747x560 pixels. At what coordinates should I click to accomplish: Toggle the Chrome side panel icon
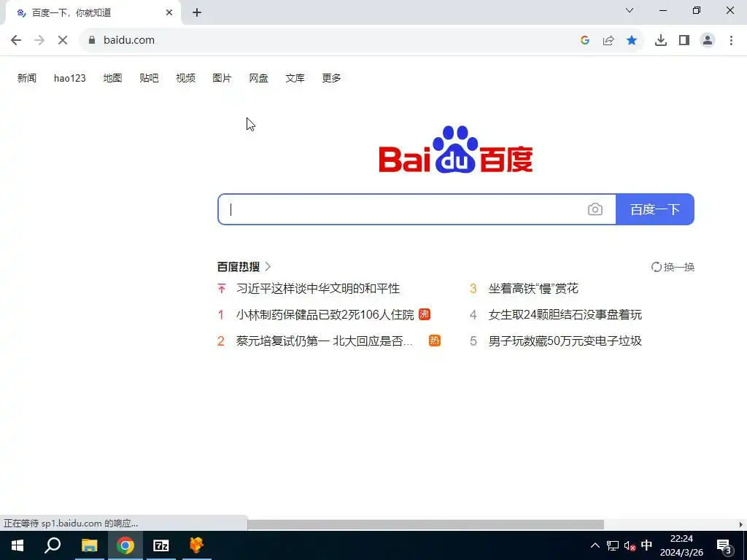[684, 40]
